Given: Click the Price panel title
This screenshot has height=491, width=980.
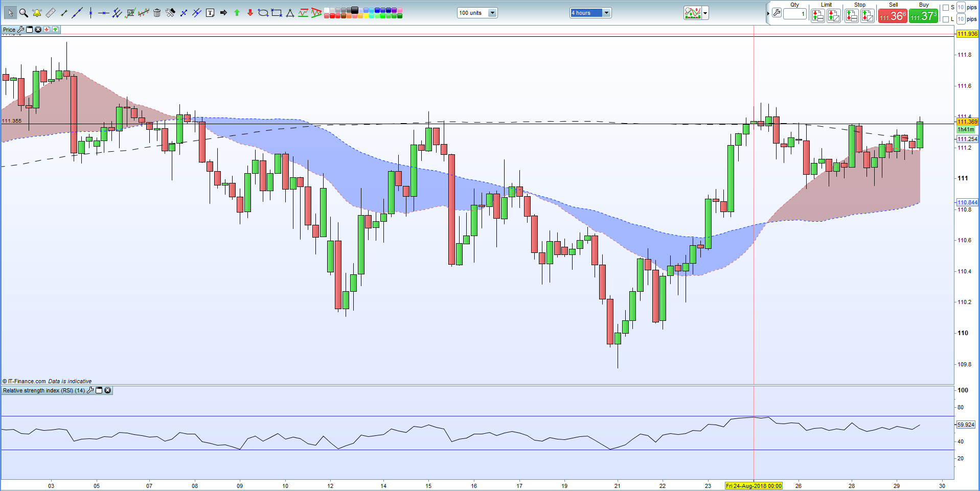Looking at the screenshot, I should 9,30.
